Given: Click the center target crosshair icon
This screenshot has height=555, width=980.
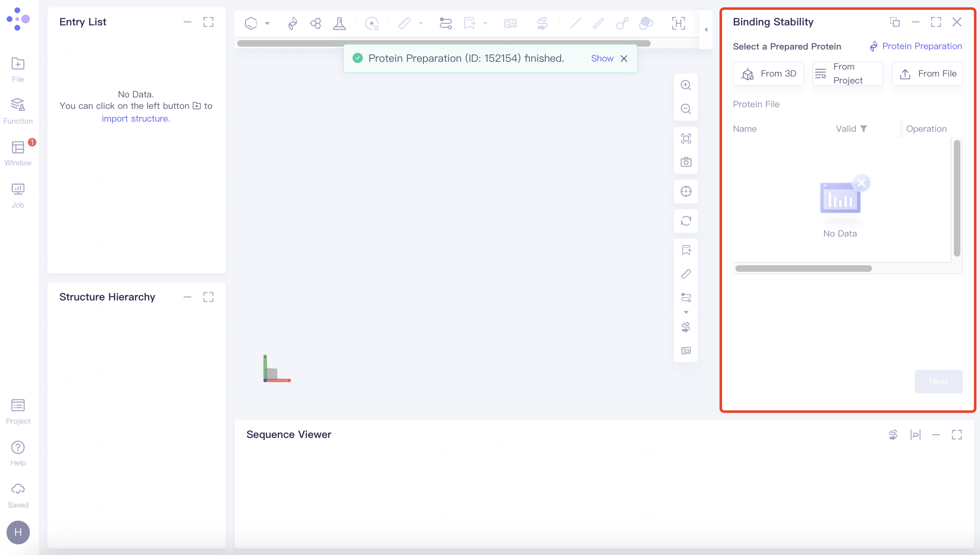Looking at the screenshot, I should (686, 192).
